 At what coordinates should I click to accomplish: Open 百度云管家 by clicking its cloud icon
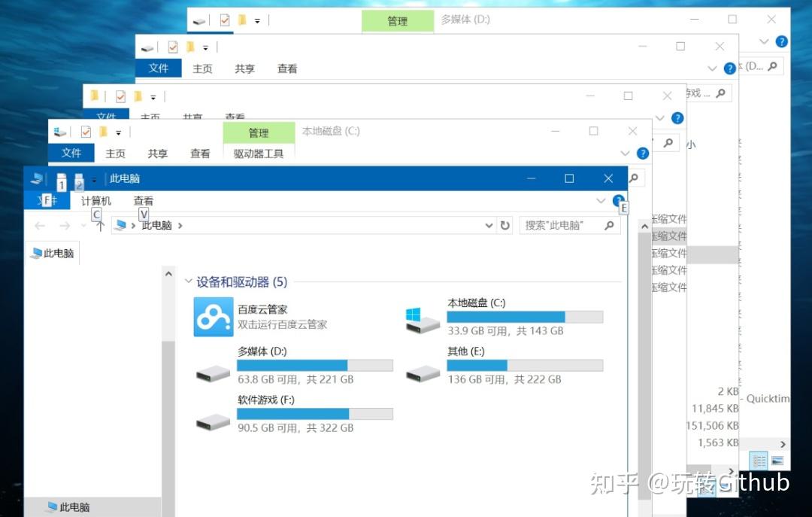[213, 316]
